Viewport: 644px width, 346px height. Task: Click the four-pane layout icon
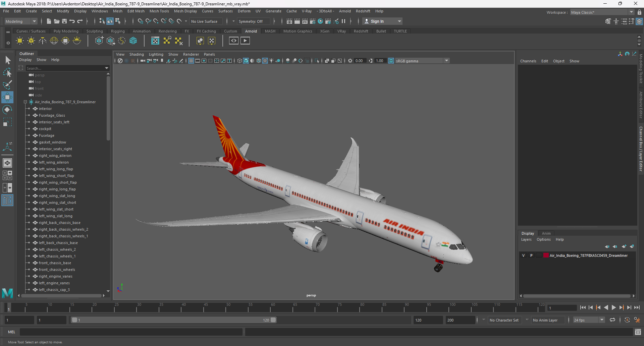coord(7,175)
